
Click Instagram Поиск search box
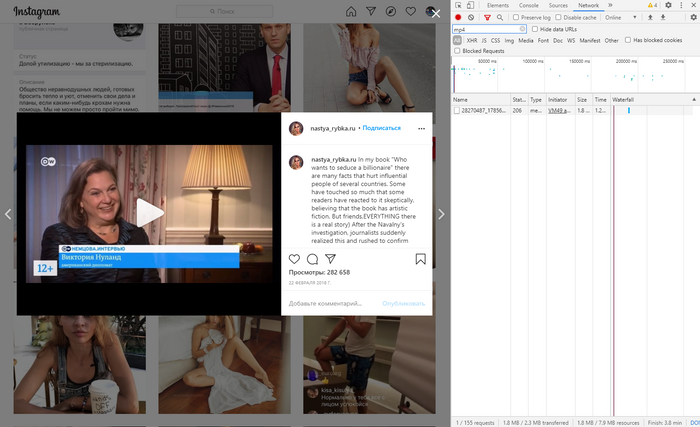[225, 12]
